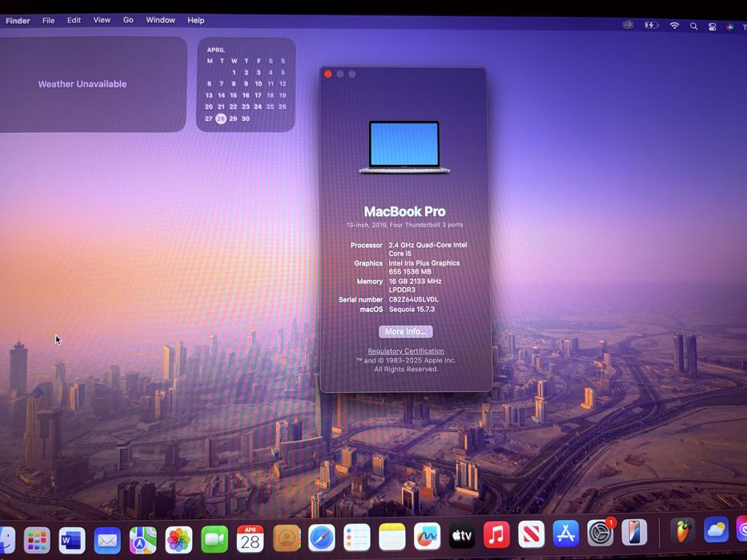Open the App Store
Screen dimensions: 747x560
(565, 533)
